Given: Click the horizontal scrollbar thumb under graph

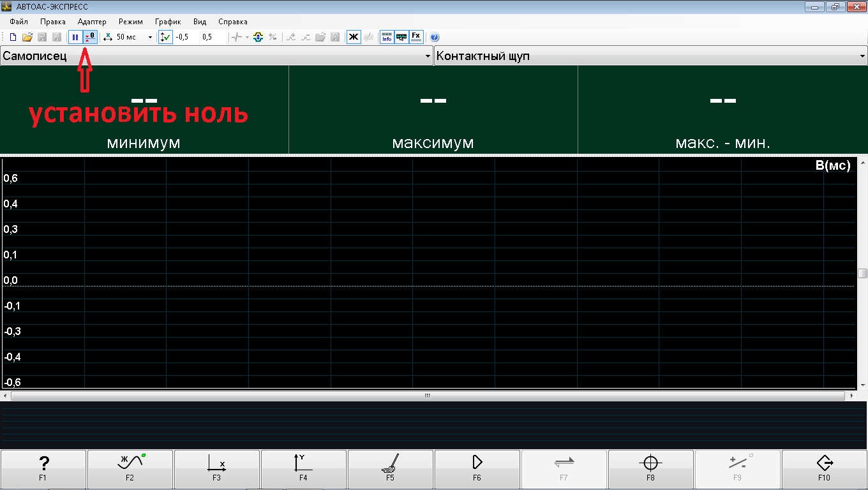Looking at the screenshot, I should click(x=428, y=396).
